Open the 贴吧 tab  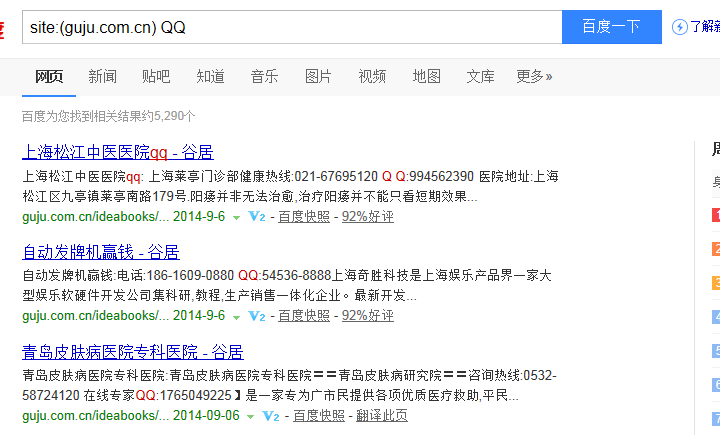pos(156,76)
